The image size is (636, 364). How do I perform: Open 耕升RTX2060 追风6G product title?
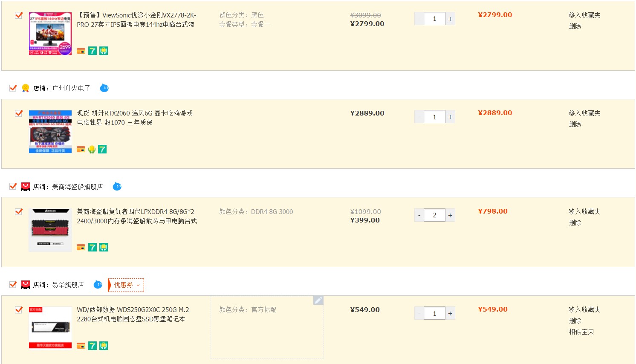coord(135,118)
